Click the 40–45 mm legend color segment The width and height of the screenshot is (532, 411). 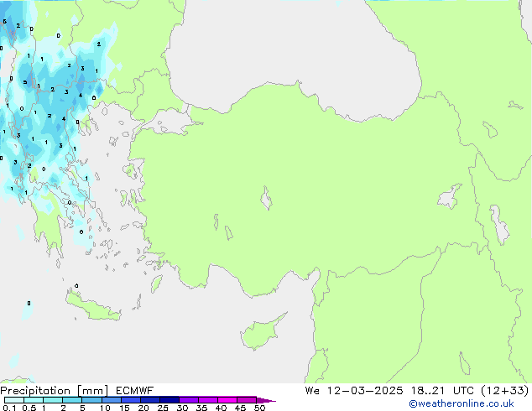[227, 400]
